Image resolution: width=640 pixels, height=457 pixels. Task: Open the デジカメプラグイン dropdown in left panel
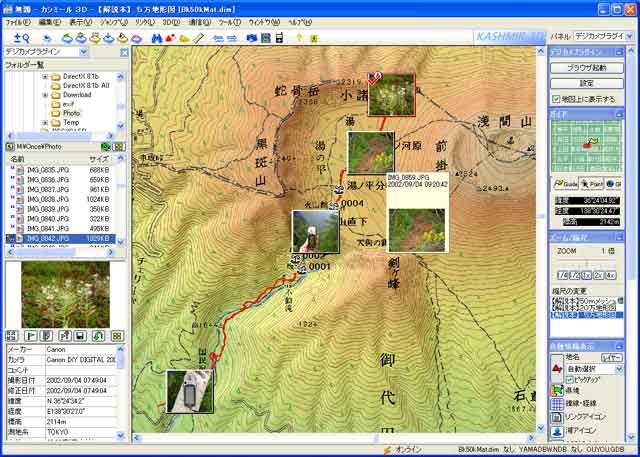(x=81, y=50)
